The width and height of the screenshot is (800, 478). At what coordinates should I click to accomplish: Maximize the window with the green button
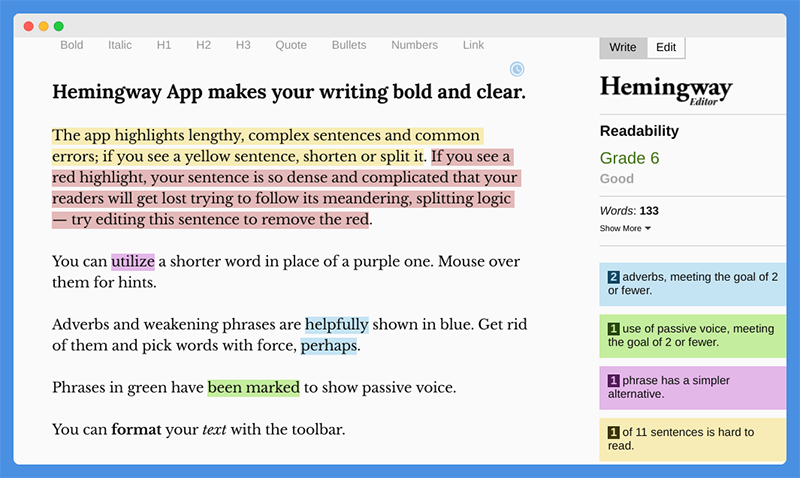(x=59, y=26)
